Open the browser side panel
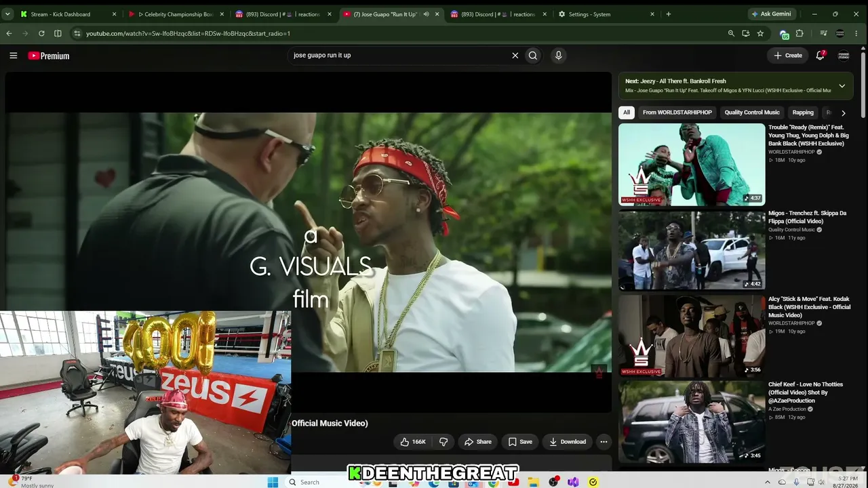Image resolution: width=868 pixels, height=488 pixels. [58, 33]
